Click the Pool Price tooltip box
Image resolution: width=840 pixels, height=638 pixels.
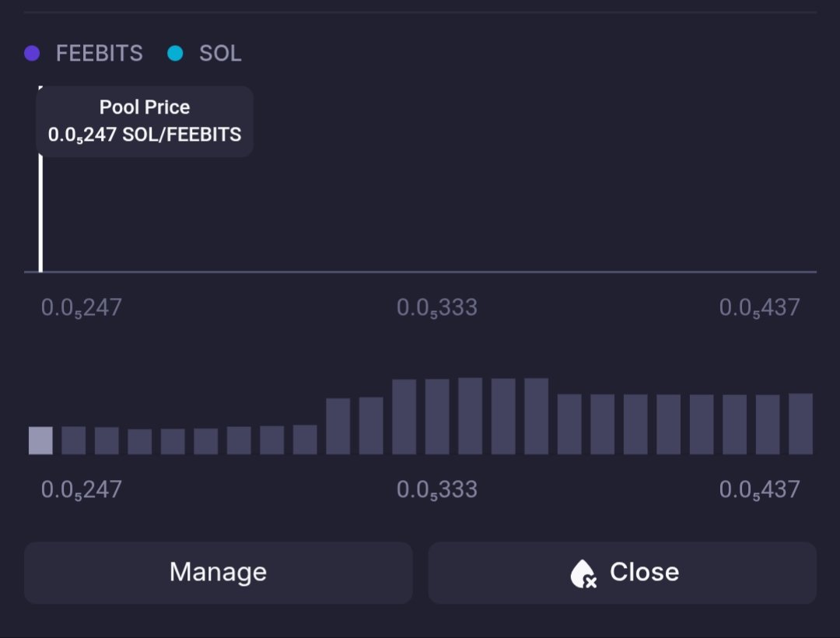pyautogui.click(x=145, y=121)
